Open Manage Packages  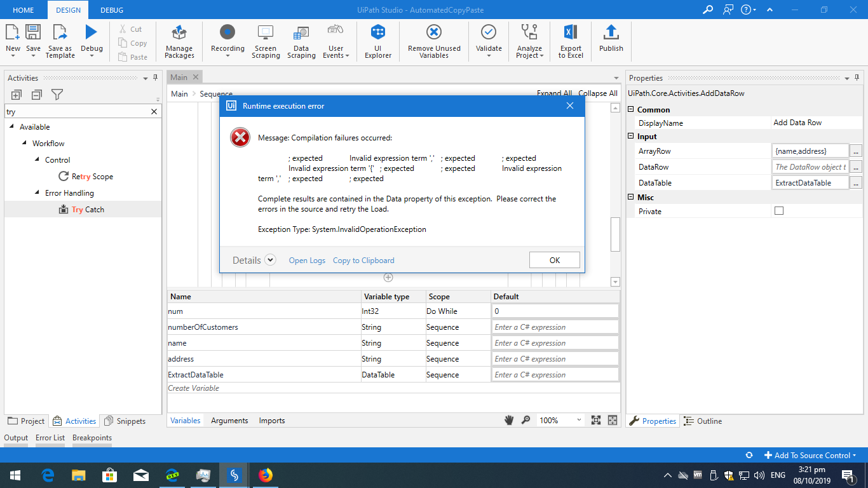(x=179, y=41)
